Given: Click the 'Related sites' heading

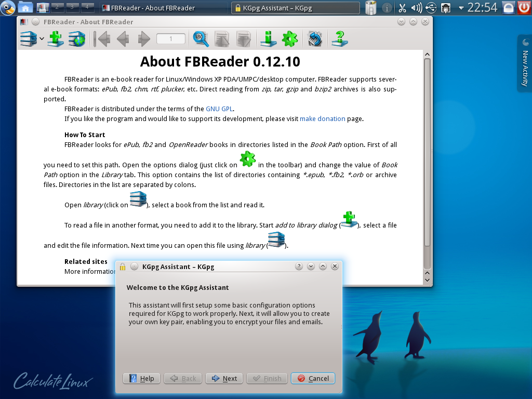Looking at the screenshot, I should (x=86, y=262).
